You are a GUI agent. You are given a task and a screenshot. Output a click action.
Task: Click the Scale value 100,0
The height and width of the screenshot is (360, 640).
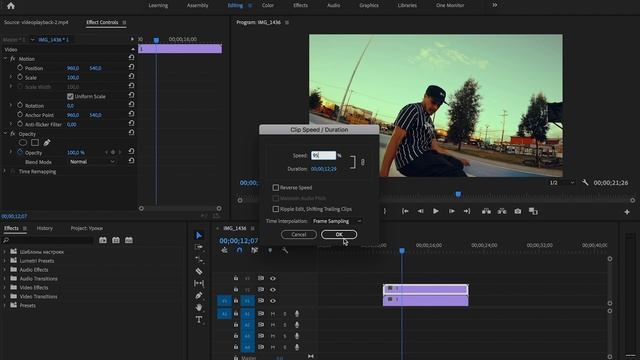[73, 77]
